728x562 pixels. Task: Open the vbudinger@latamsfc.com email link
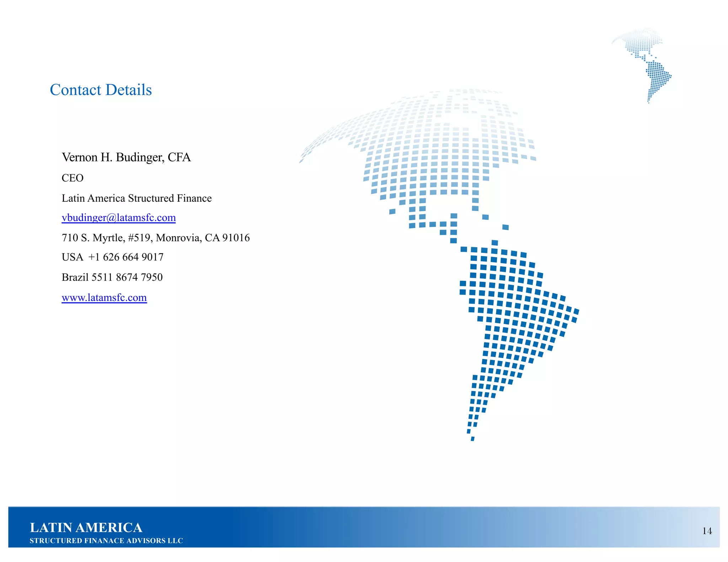119,217
